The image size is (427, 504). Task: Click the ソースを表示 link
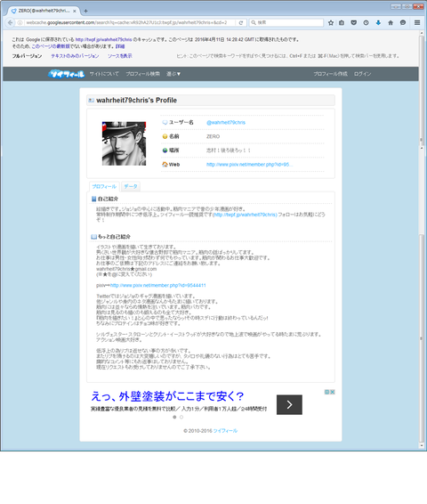pyautogui.click(x=120, y=56)
